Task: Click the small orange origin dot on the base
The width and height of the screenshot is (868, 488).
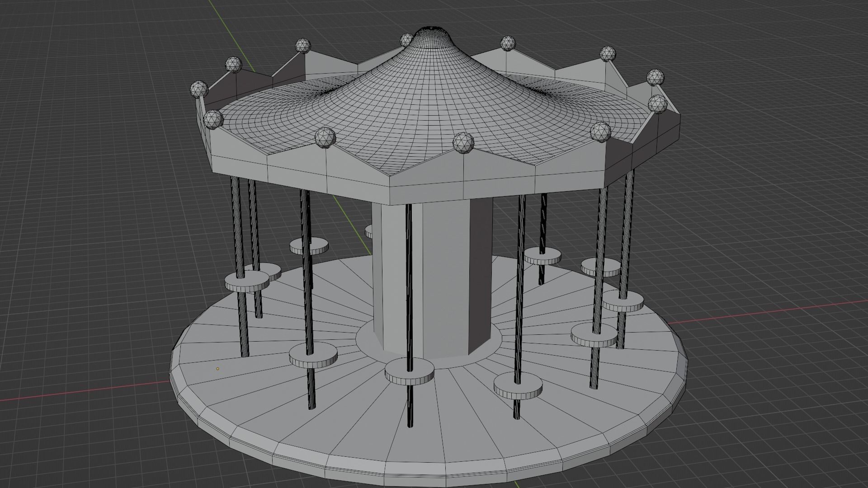Action: 218,369
